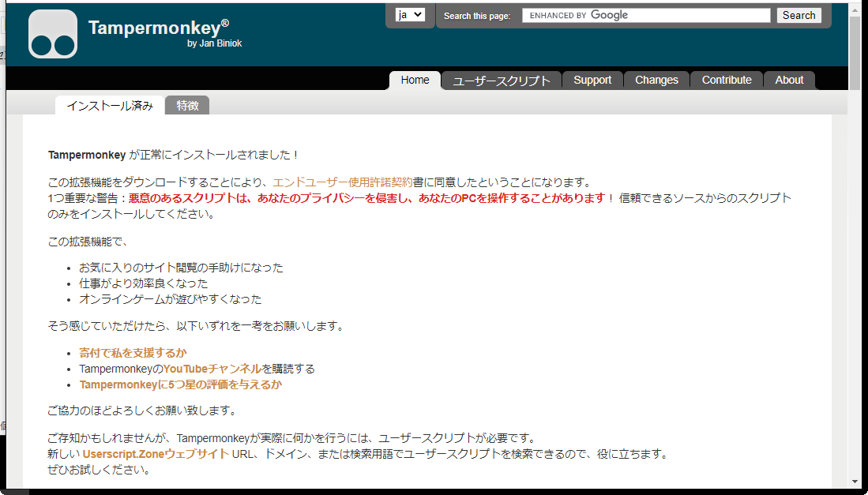Viewport: 868px width, 495px height.
Task: Click the Tampermonkeyに5つ星の評価を与えるか link
Action: click(x=180, y=384)
